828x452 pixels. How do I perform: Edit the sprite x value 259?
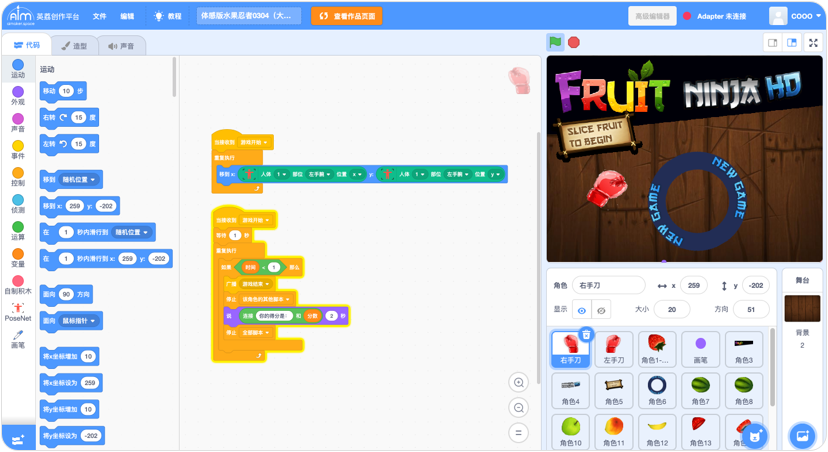pyautogui.click(x=693, y=285)
